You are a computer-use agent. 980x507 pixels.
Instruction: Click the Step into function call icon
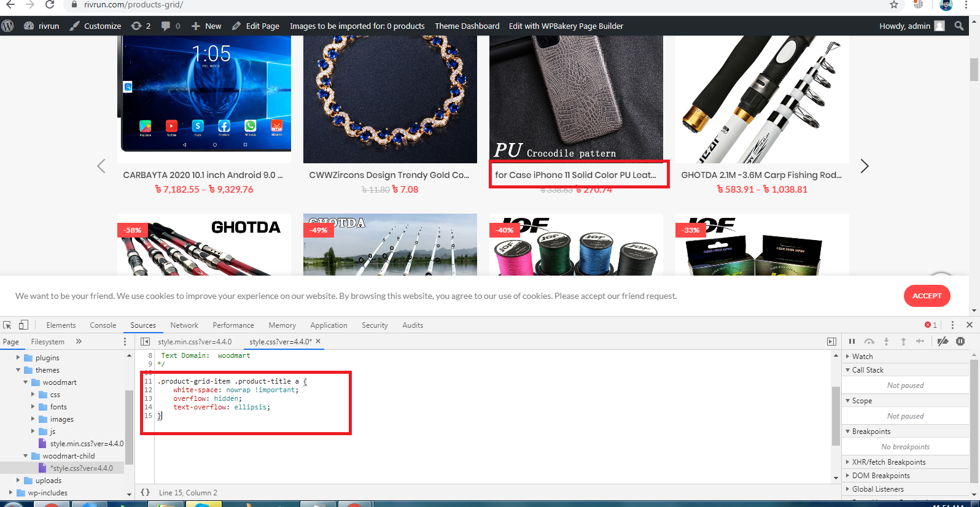coord(886,341)
